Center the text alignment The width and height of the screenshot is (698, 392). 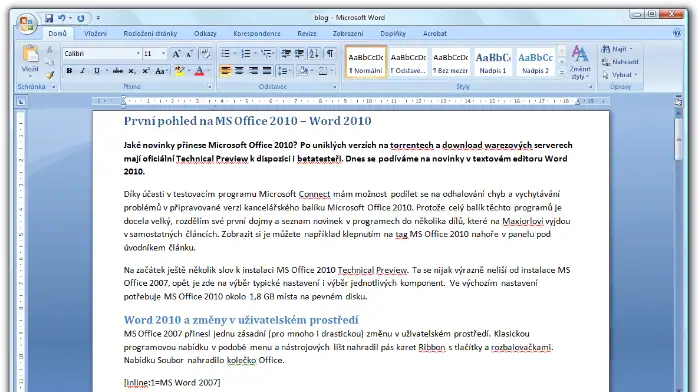239,71
